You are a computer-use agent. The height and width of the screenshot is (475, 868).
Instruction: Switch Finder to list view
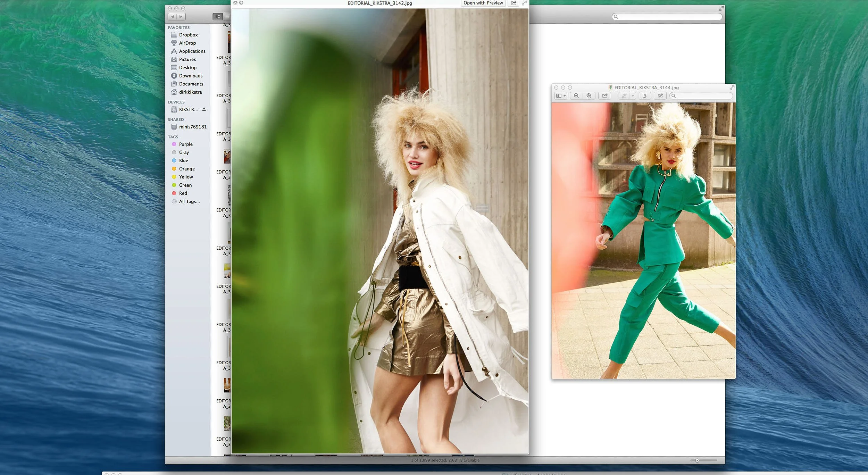[227, 16]
